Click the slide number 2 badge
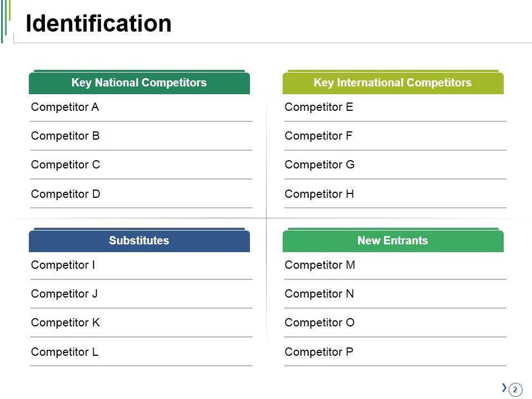Image resolution: width=532 pixels, height=399 pixels. (x=515, y=390)
